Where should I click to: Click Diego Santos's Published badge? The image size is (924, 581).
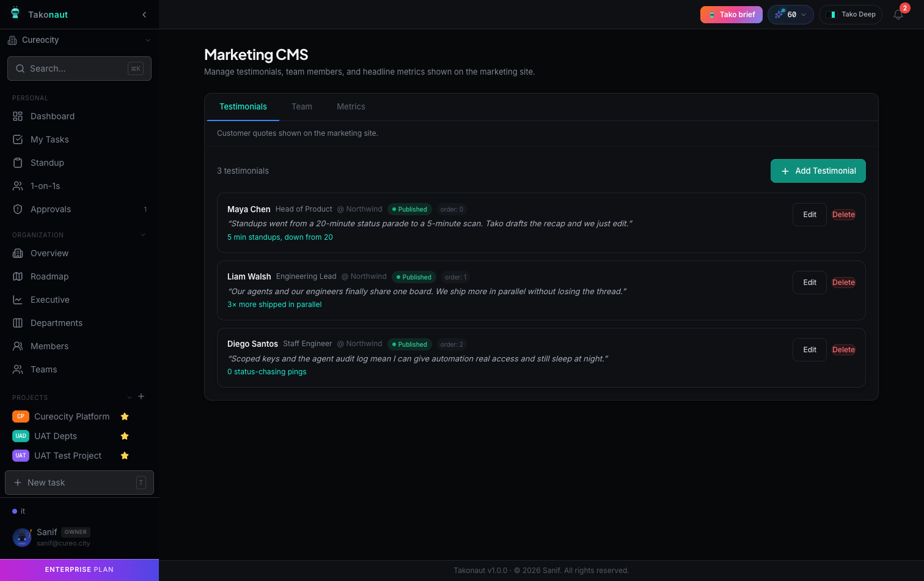tap(409, 344)
